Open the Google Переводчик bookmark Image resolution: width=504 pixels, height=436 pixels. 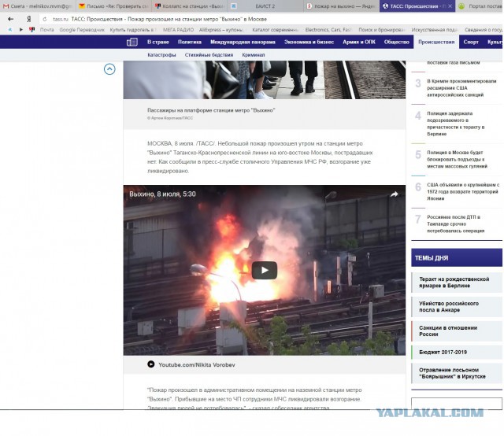point(82,30)
